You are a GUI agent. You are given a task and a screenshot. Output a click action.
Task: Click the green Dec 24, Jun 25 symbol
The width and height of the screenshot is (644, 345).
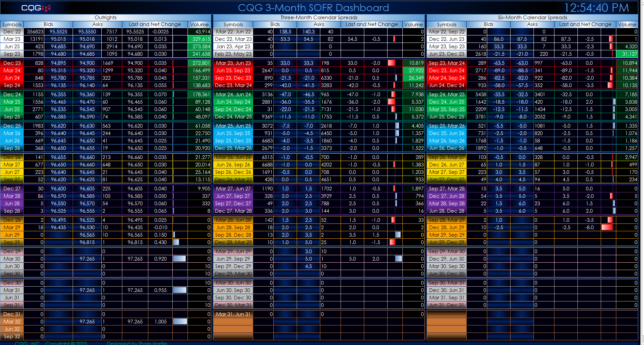[x=447, y=102]
